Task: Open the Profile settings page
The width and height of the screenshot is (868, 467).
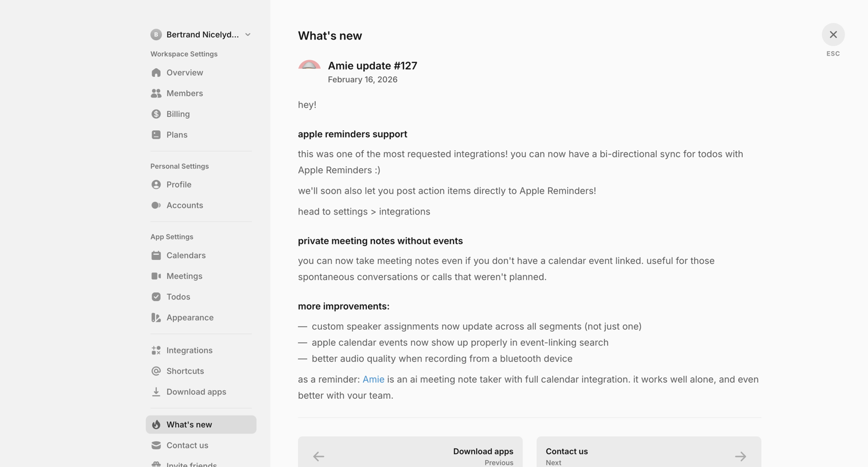Action: pyautogui.click(x=201, y=185)
